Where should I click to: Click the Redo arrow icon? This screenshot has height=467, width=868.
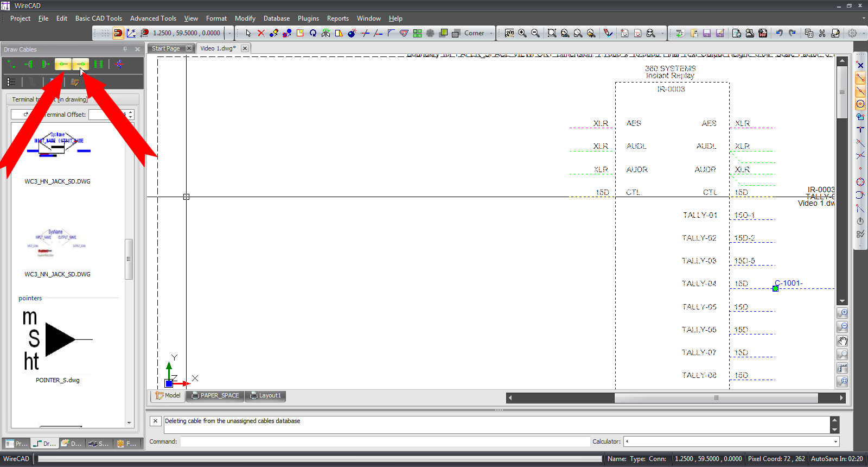pyautogui.click(x=793, y=33)
